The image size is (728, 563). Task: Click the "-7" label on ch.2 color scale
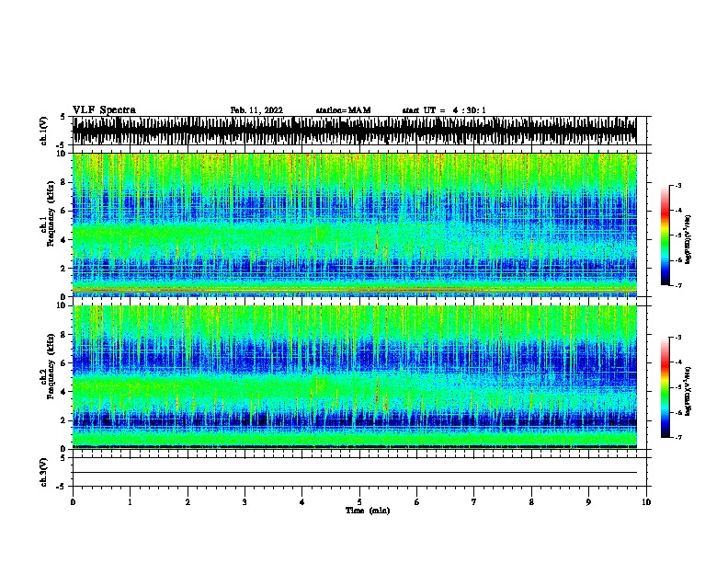pos(677,437)
